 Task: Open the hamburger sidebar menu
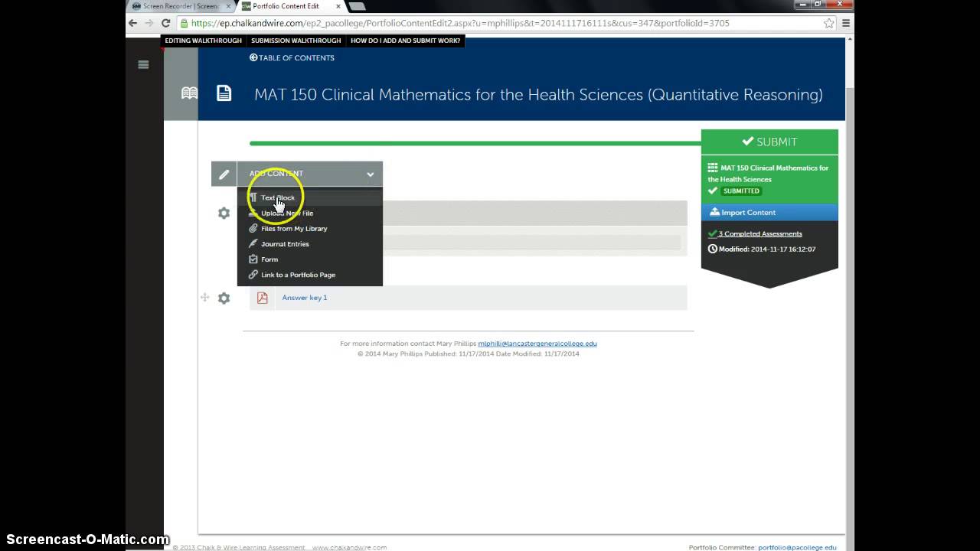pyautogui.click(x=143, y=65)
